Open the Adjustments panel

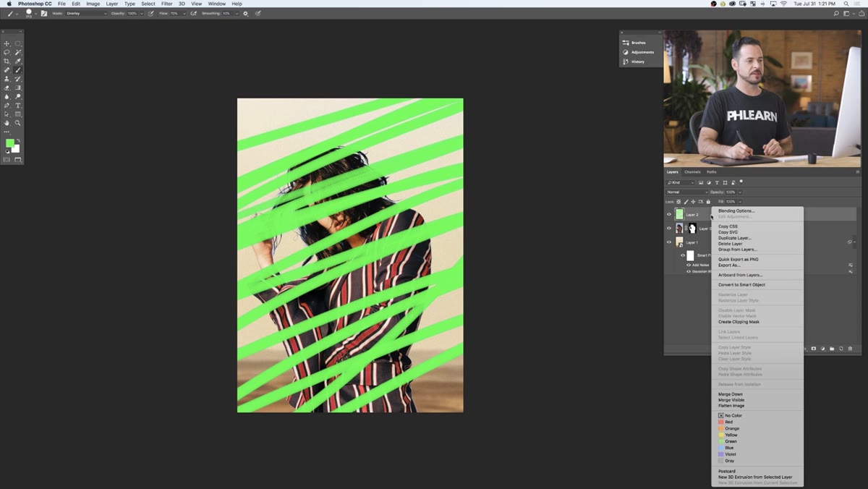click(638, 52)
